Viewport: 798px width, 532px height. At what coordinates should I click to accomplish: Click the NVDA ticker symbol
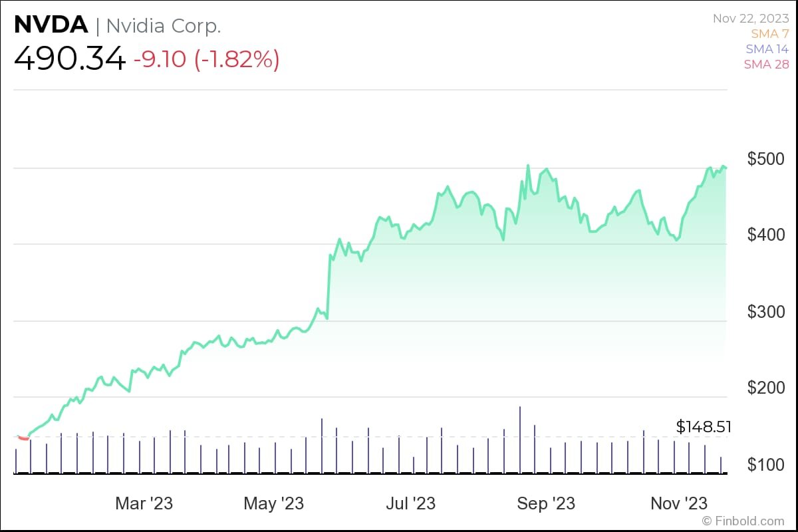coord(51,25)
